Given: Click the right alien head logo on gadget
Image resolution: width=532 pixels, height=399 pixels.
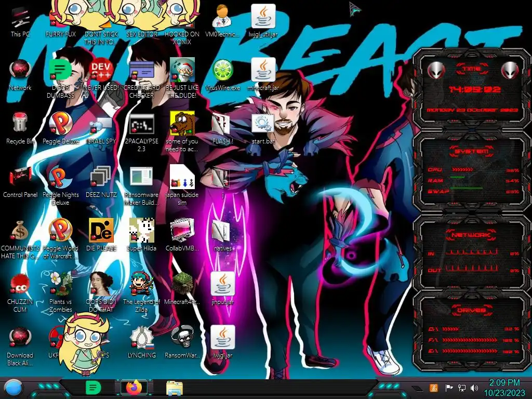Looking at the screenshot, I should click(x=510, y=71).
